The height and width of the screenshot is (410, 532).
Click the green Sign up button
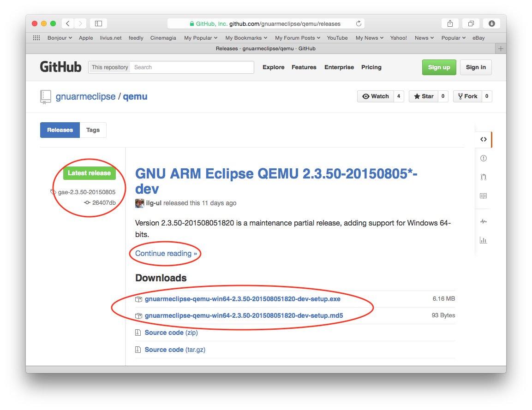pyautogui.click(x=439, y=67)
